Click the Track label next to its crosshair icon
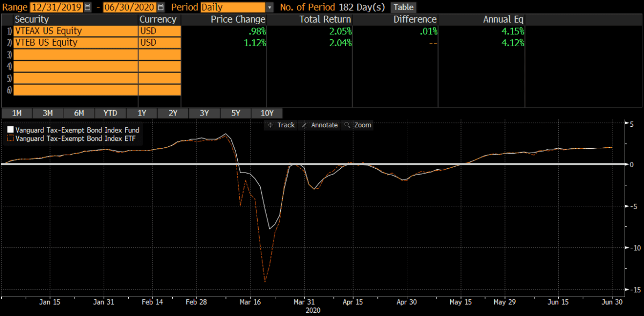644x316 pixels. (x=286, y=125)
